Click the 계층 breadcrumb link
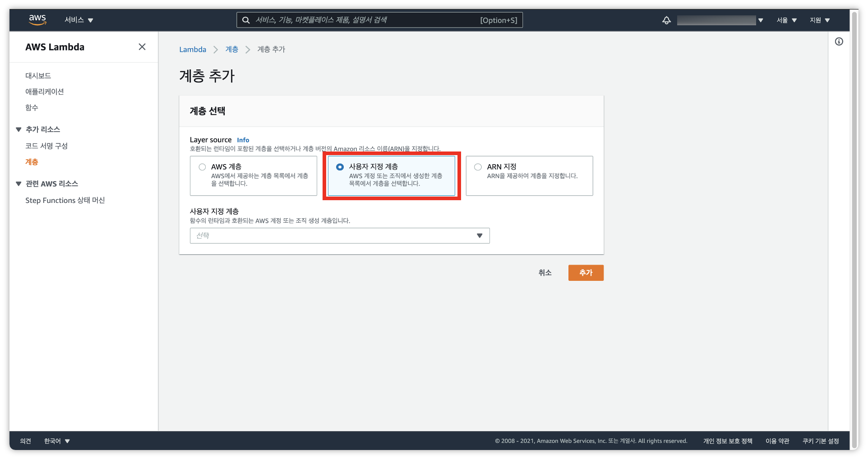 pyautogui.click(x=232, y=50)
